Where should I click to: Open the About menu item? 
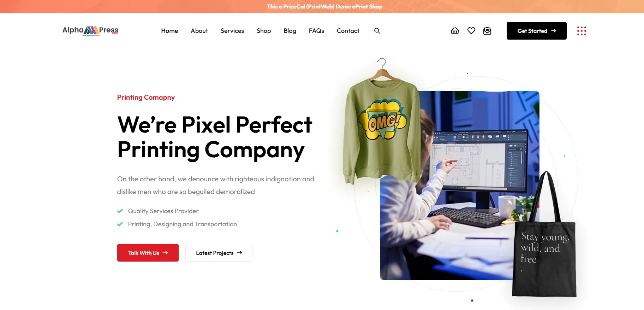tap(199, 31)
